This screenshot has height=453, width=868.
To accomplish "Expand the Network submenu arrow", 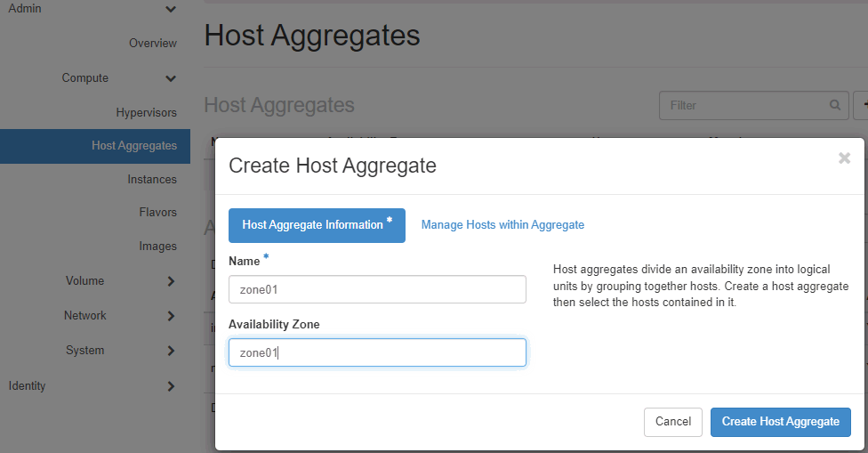I will pyautogui.click(x=171, y=316).
